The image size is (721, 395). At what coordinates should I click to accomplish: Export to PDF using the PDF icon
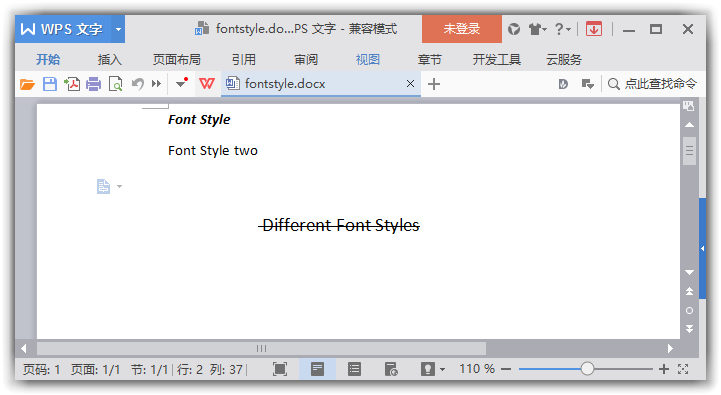point(72,84)
